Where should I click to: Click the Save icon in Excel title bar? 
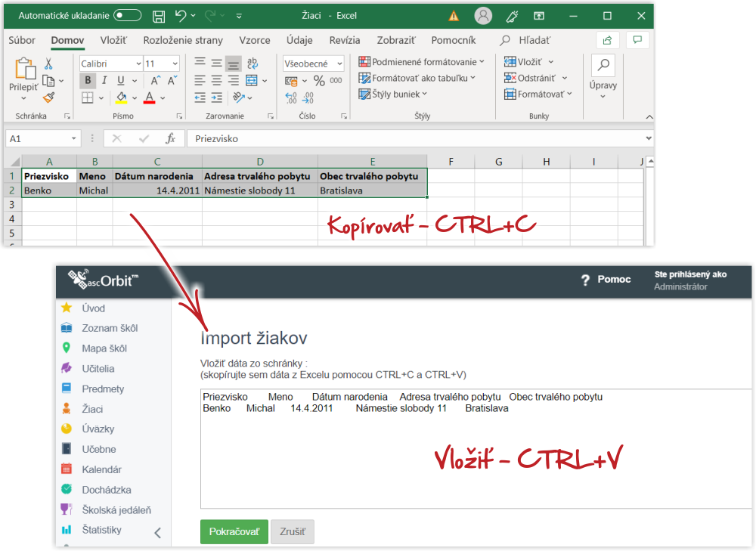click(159, 16)
